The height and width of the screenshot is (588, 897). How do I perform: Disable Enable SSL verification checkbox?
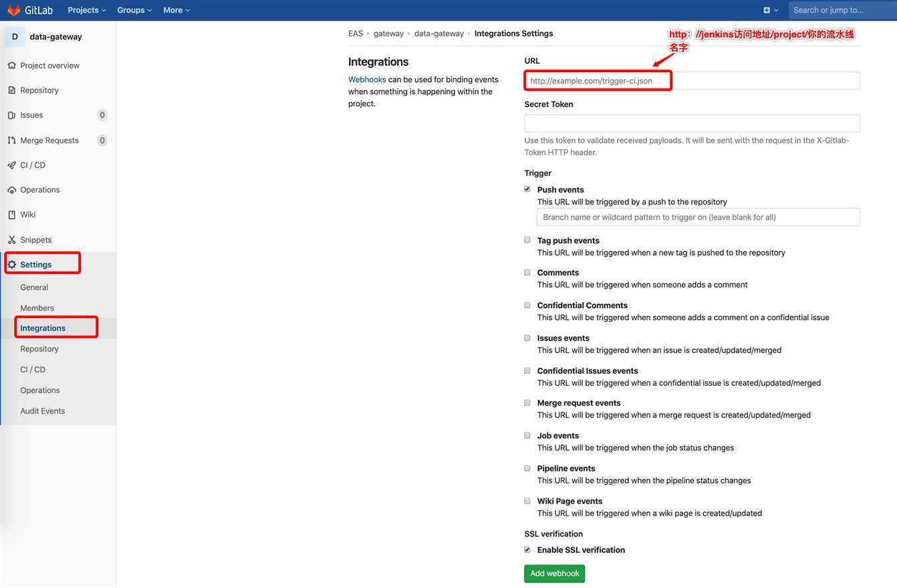527,550
